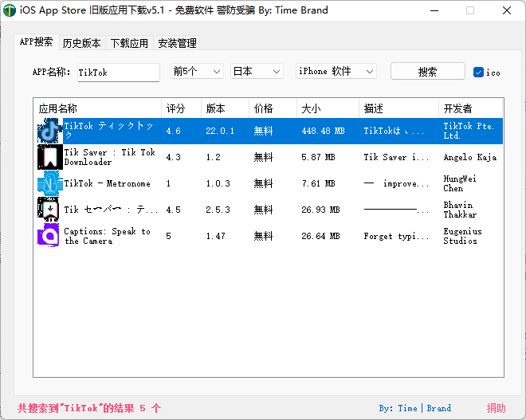Click the 5.87 MB size cell

pos(318,157)
